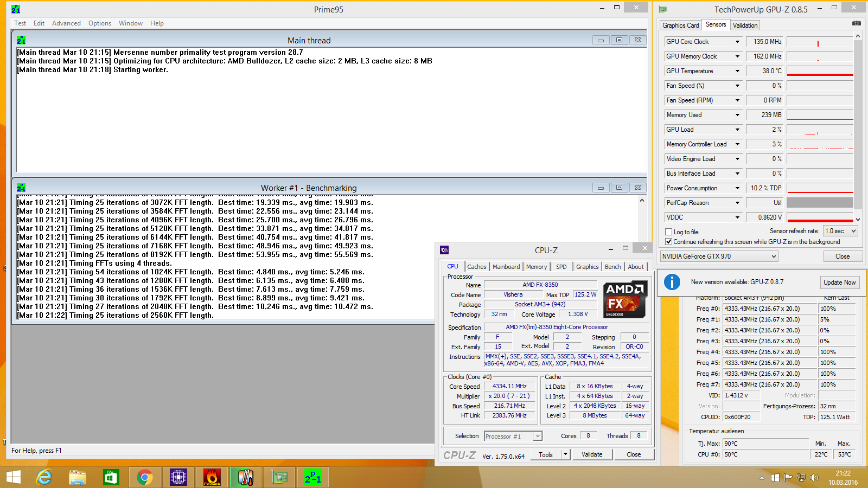Viewport: 868px width, 488px height.
Task: Click the CPU-Z title bar chip icon
Action: pyautogui.click(x=444, y=250)
